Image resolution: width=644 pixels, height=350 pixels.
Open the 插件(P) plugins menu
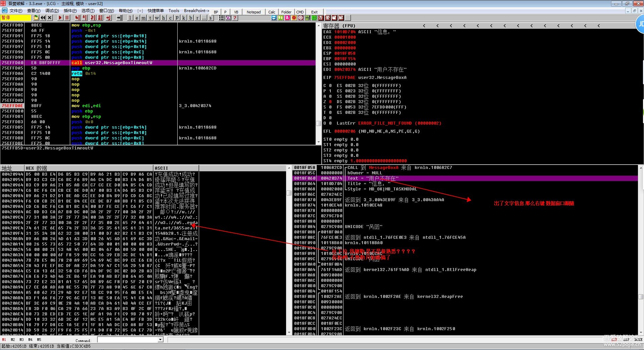coord(70,11)
